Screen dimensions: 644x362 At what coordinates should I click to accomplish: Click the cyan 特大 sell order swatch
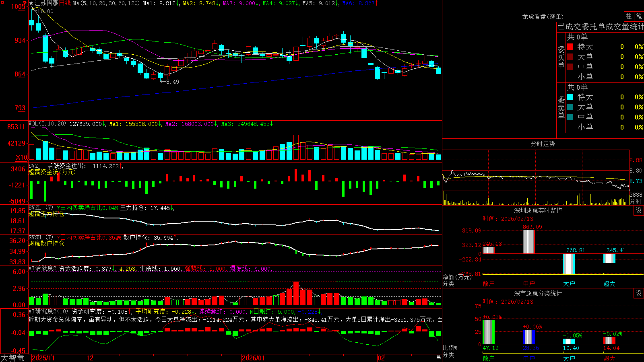click(570, 97)
